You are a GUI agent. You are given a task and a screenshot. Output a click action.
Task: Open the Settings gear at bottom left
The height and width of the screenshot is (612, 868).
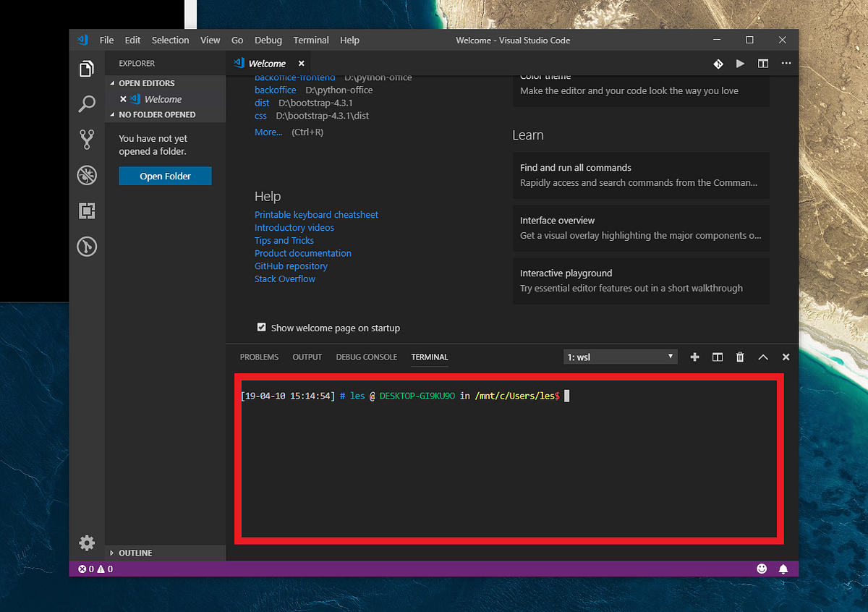coord(87,543)
